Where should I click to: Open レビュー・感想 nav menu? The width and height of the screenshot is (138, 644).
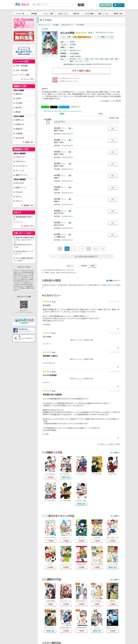click(48, 14)
